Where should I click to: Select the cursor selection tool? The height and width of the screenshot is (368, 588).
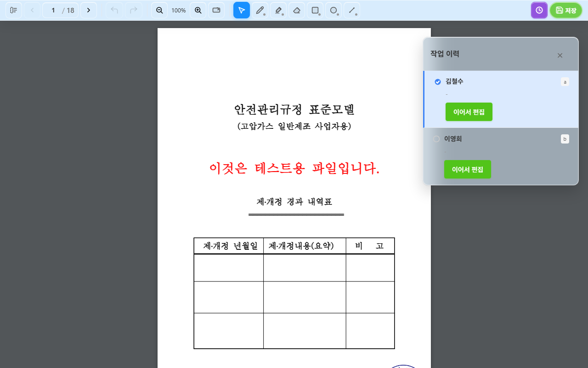242,10
